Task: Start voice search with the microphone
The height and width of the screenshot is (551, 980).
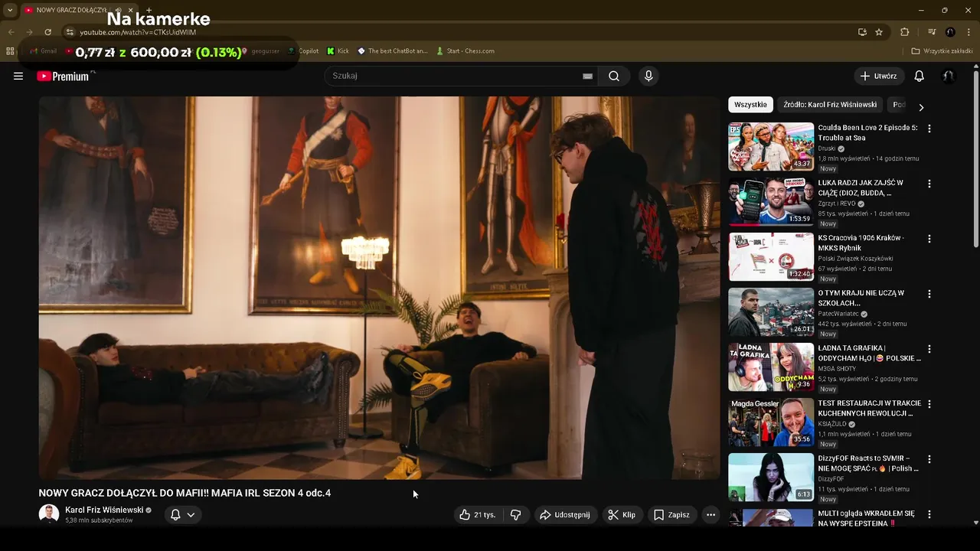Action: click(648, 76)
